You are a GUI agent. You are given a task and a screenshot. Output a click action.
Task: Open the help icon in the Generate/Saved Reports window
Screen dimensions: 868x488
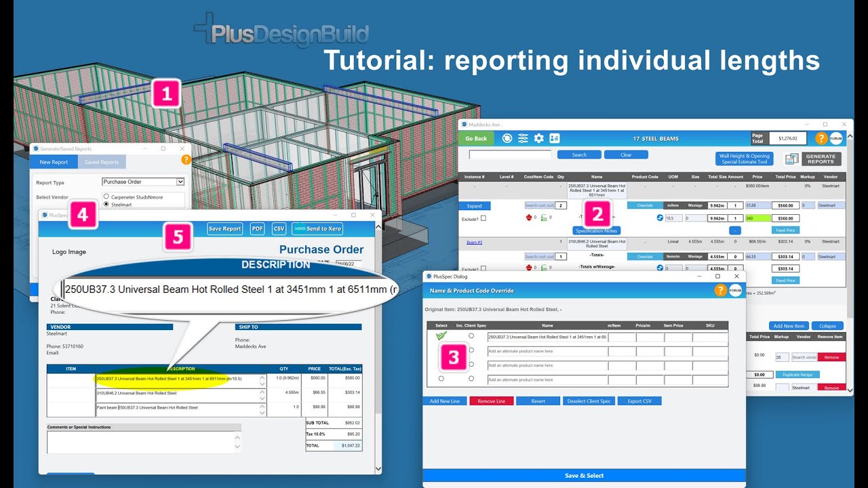click(x=186, y=160)
